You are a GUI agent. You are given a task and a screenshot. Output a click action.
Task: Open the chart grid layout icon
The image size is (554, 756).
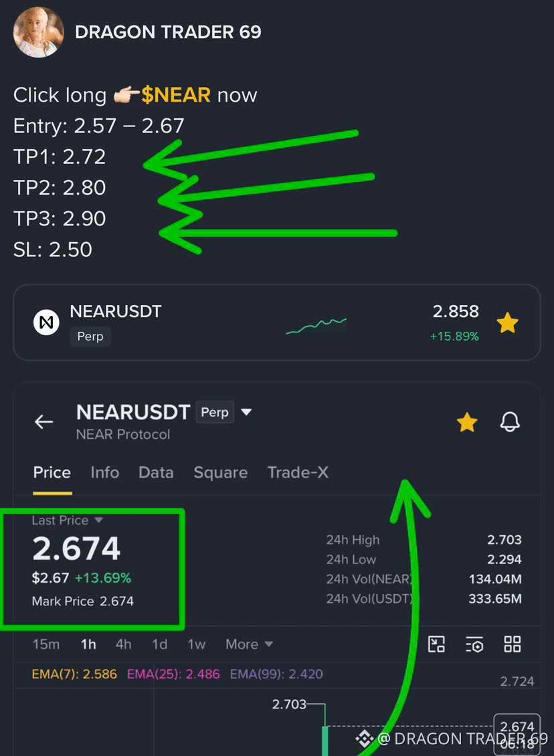(512, 644)
